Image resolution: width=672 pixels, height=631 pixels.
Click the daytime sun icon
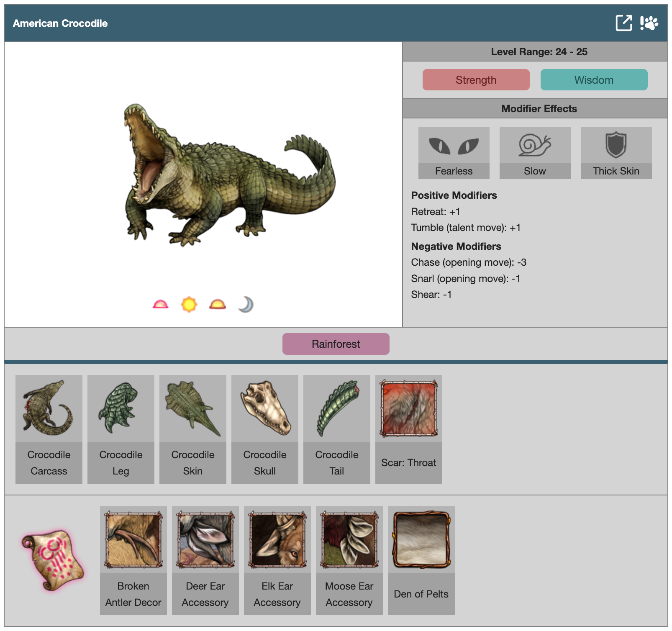189,305
